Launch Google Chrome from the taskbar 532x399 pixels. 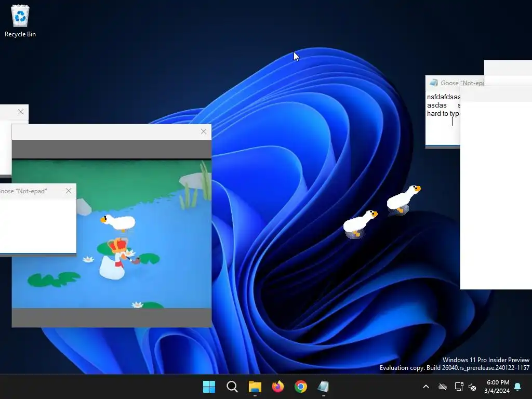[301, 387]
